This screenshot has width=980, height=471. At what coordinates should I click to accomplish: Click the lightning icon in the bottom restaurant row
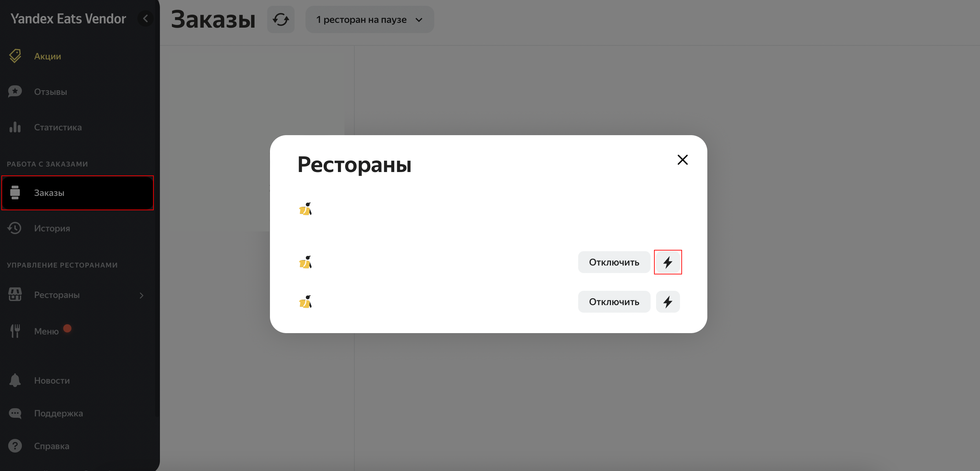tap(668, 302)
